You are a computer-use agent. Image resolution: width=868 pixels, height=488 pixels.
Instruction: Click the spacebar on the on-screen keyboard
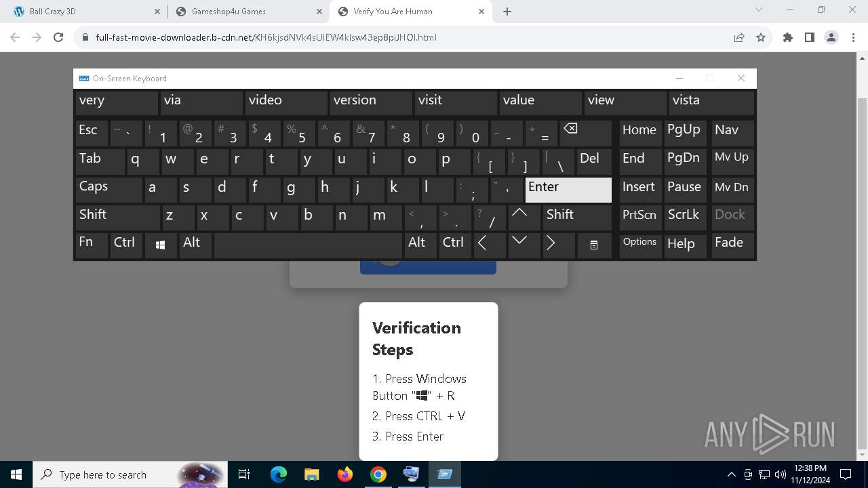pyautogui.click(x=308, y=245)
